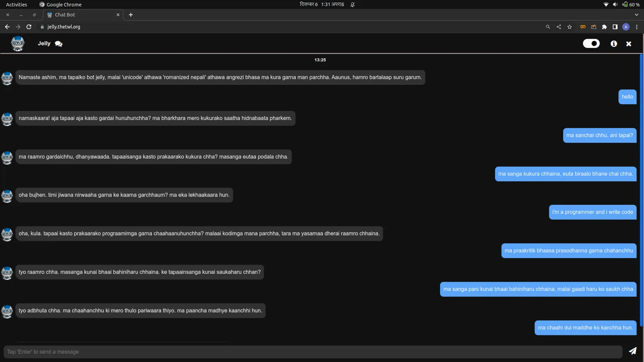Open the browser zoom magnifier icon
This screenshot has height=362, width=644.
coord(548,27)
